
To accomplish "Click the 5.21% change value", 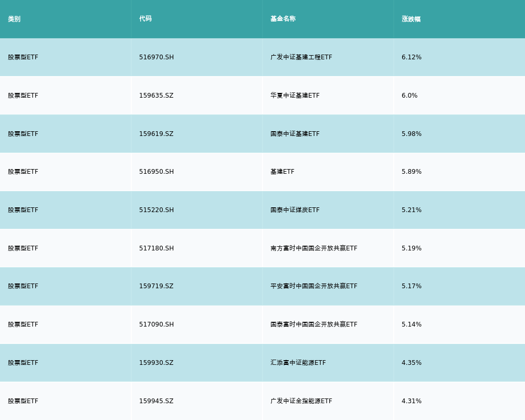I will pos(412,210).
